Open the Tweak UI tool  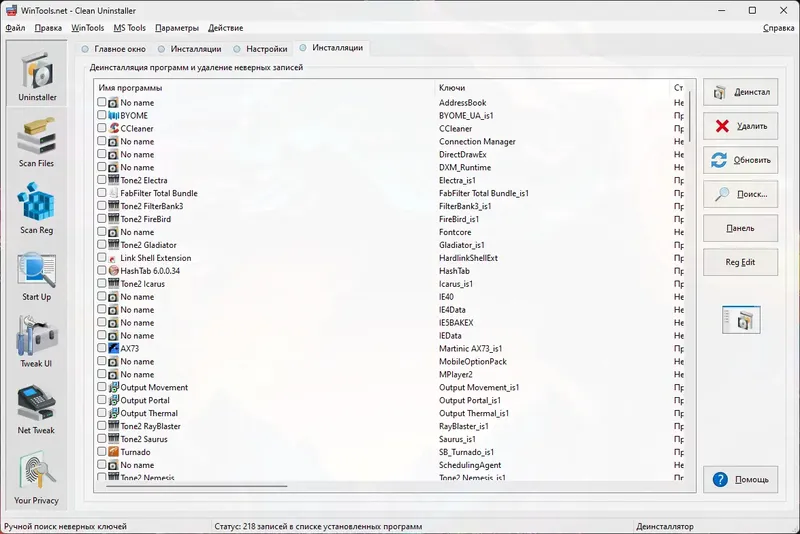tap(37, 342)
